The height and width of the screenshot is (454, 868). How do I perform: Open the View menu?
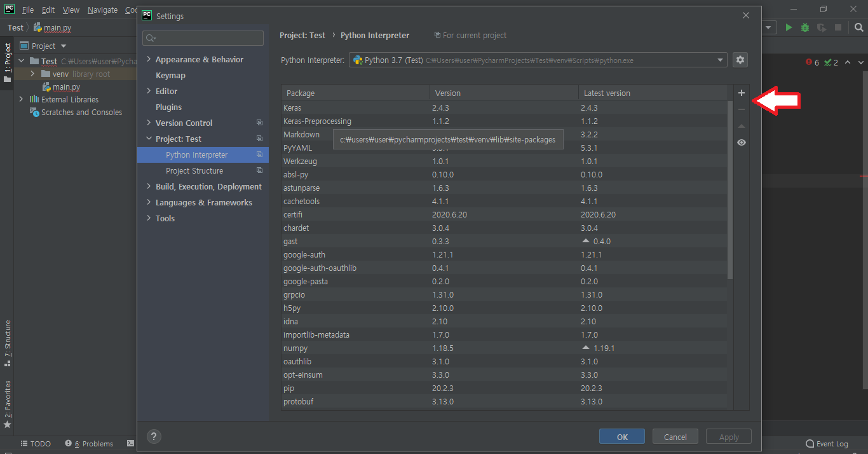click(71, 10)
